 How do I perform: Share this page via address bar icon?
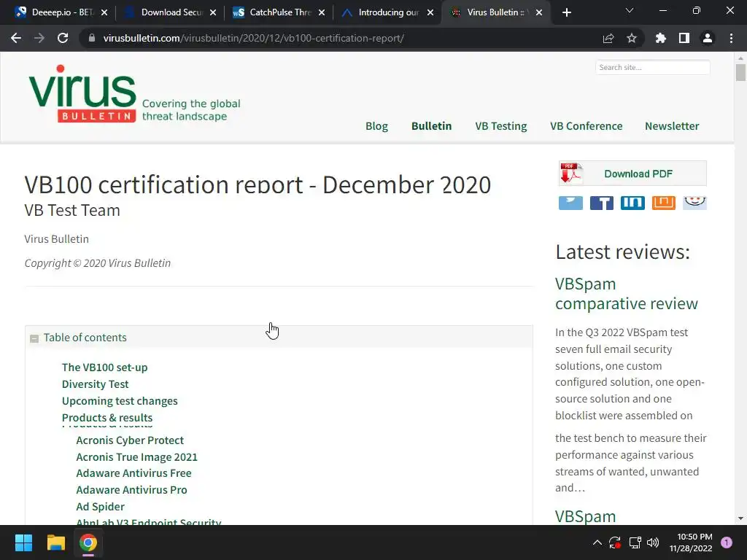[608, 38]
